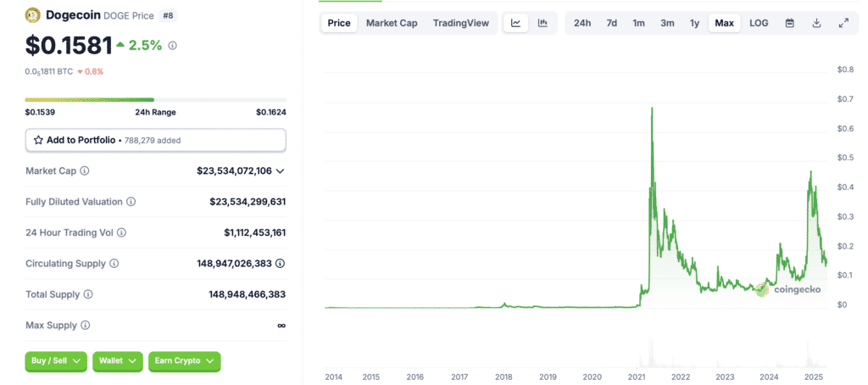Screen dimensions: 868x385
Task: Click the $1,112,453,161 trading volume value
Action: pos(254,232)
